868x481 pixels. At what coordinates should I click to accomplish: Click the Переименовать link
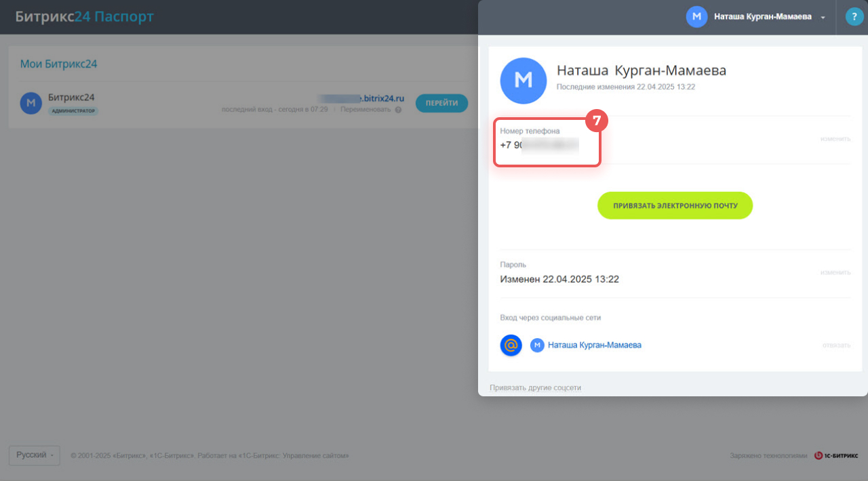tap(366, 110)
